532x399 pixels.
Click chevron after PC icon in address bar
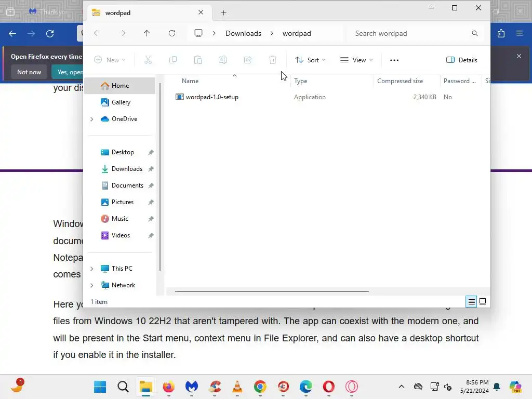[x=214, y=33]
